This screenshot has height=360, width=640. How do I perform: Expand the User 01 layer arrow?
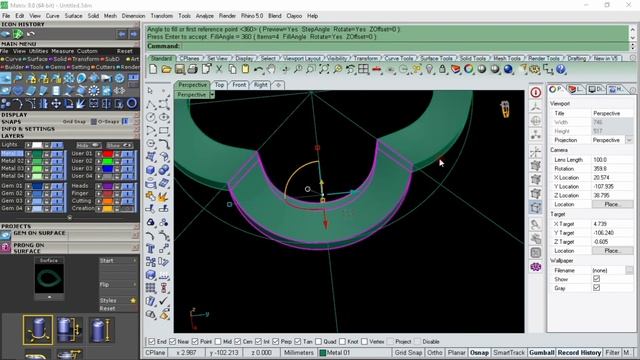[98, 154]
